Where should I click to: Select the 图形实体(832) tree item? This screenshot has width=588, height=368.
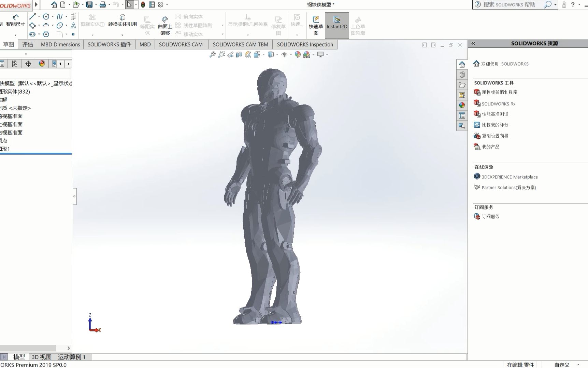15,92
